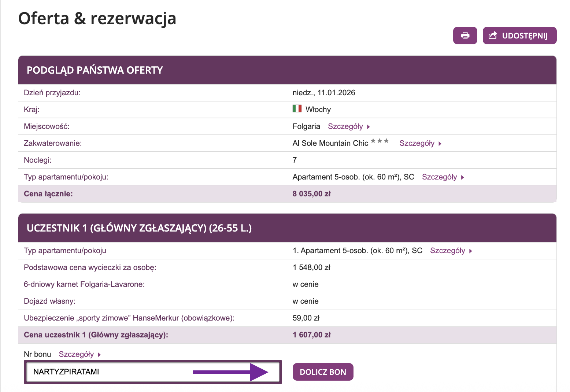Click the chevron next to Nr bonu Szczegóły
The height and width of the screenshot is (392, 570).
pos(98,354)
